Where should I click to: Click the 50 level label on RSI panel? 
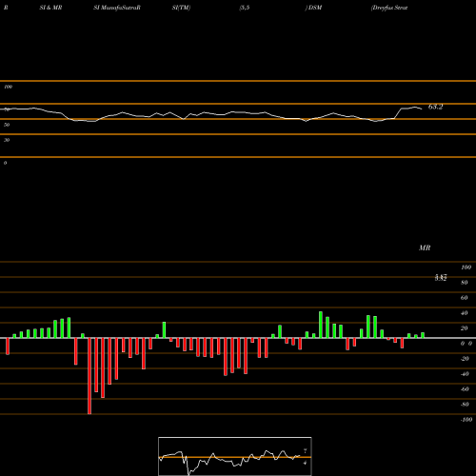[7, 125]
